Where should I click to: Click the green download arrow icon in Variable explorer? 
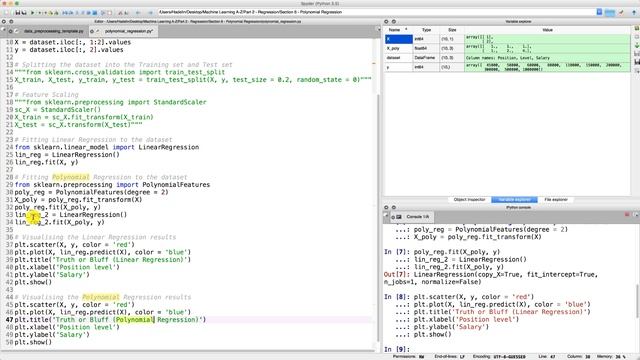pos(636,45)
